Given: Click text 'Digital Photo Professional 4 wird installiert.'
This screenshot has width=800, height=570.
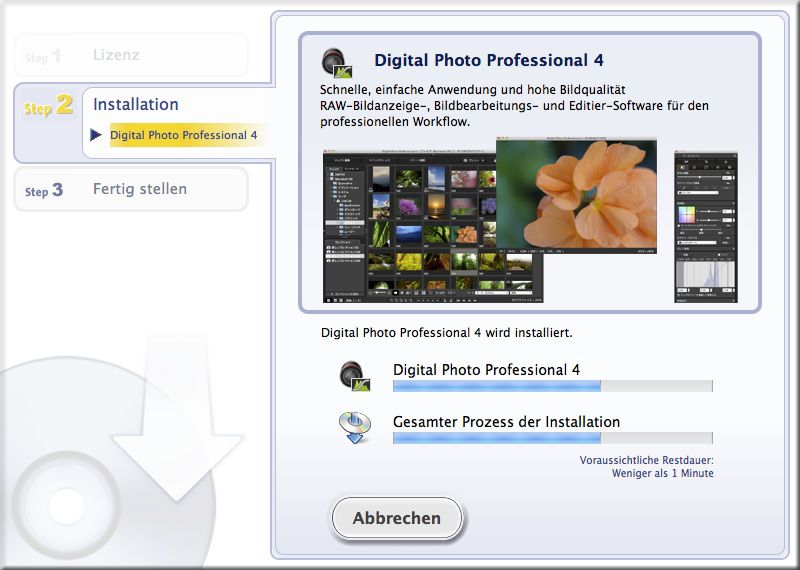Looking at the screenshot, I should (x=446, y=333).
